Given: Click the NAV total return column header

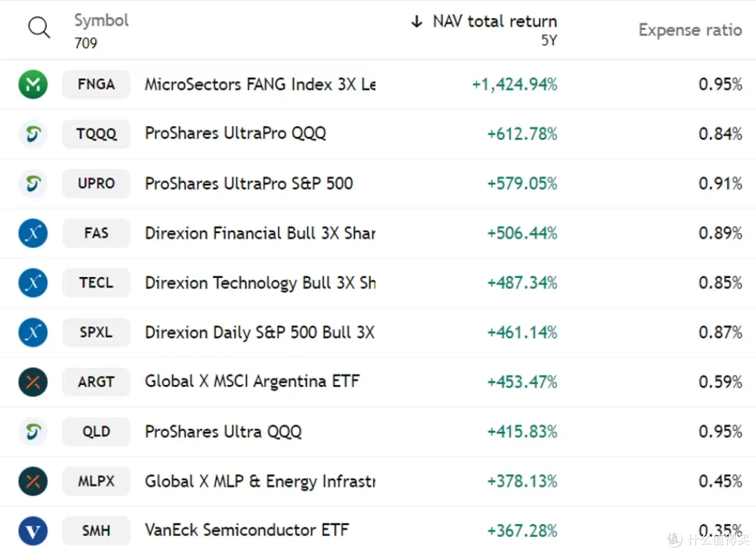Looking at the screenshot, I should pyautogui.click(x=494, y=22).
